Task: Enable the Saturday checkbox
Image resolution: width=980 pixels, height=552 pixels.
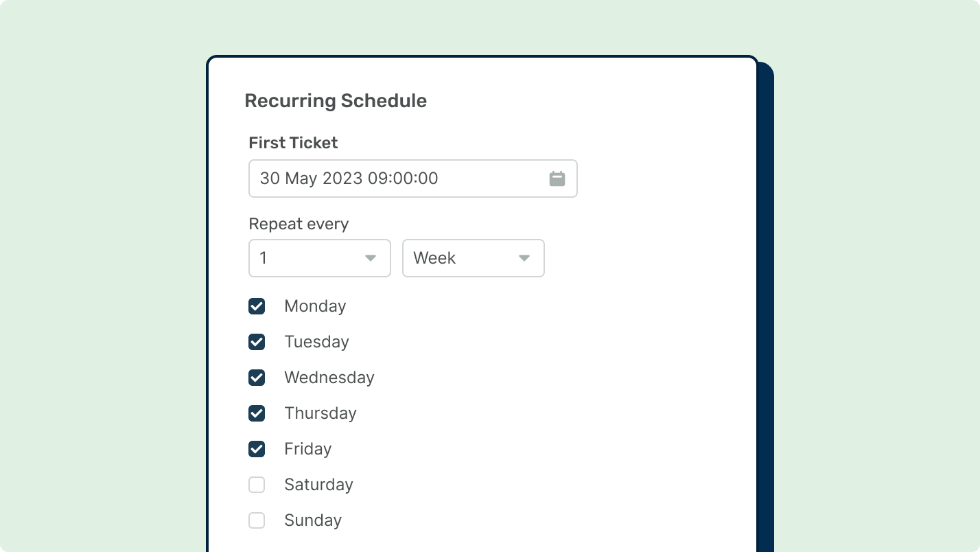Action: tap(257, 485)
